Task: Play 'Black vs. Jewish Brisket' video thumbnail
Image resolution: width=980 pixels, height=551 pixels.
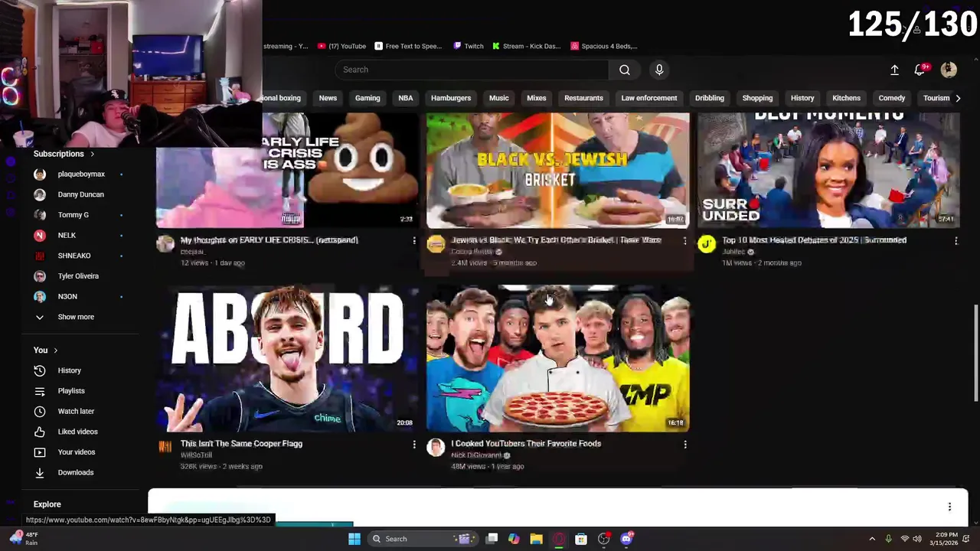Action: [558, 171]
